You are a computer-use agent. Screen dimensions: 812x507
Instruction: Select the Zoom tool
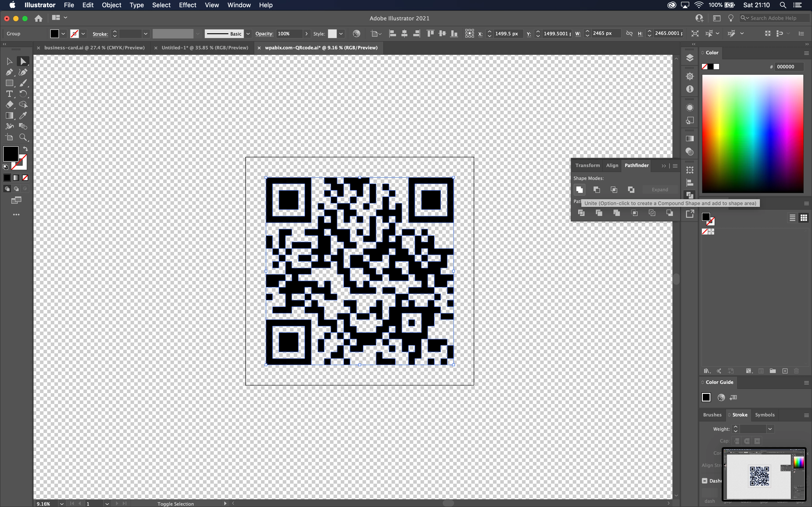click(x=23, y=137)
